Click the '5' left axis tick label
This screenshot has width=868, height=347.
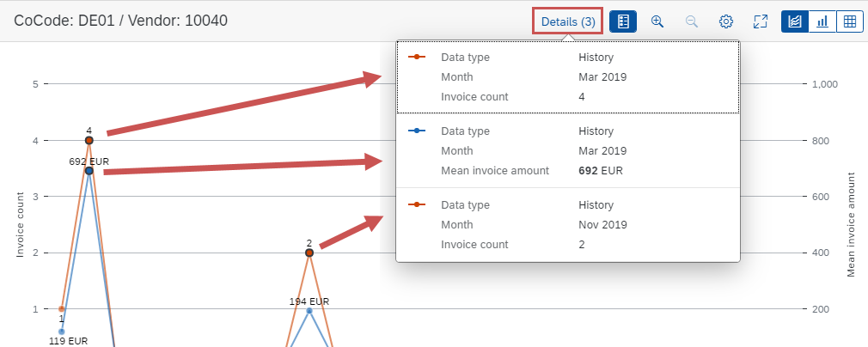coord(34,84)
